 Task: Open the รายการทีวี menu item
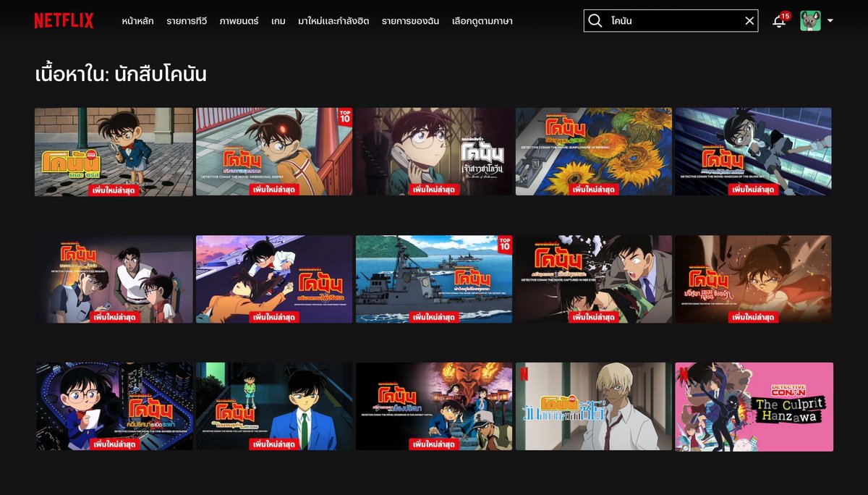pos(187,21)
